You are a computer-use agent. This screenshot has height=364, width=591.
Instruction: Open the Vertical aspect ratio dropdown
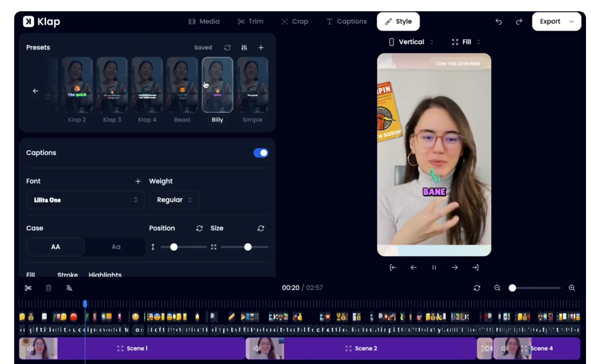click(x=411, y=42)
